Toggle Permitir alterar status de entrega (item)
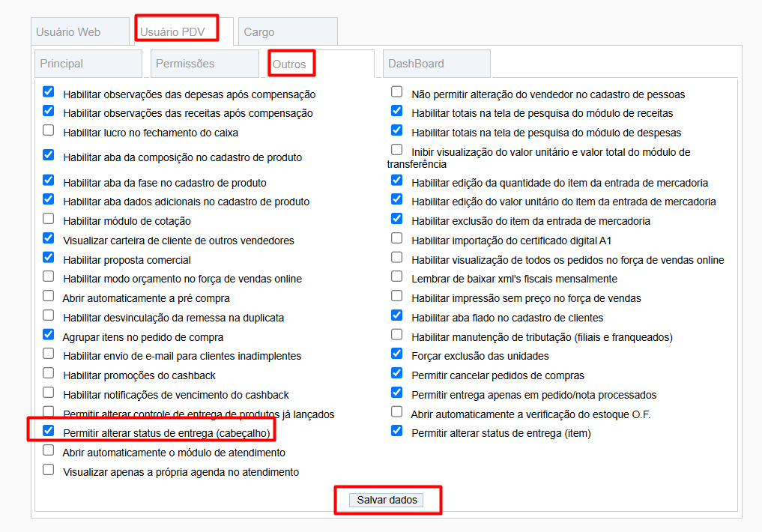The width and height of the screenshot is (762, 532). (x=396, y=430)
